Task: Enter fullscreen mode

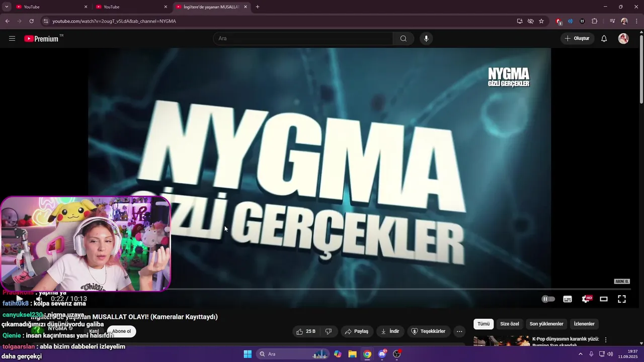Action: (x=622, y=299)
